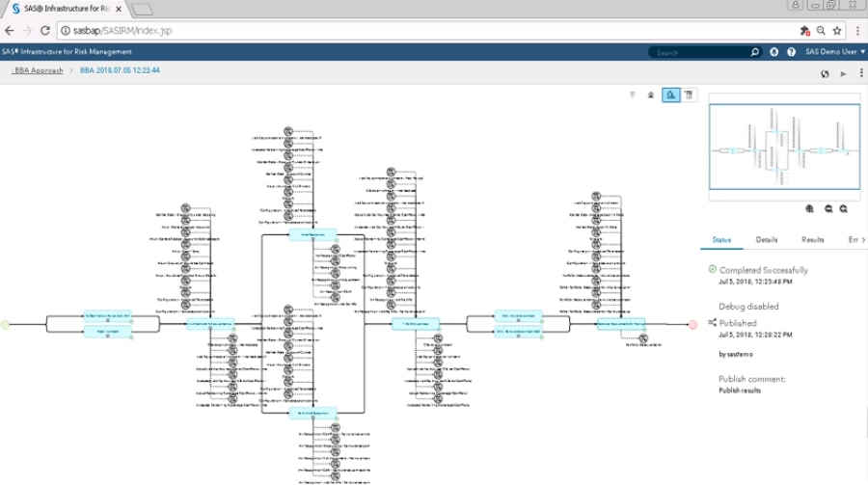Click the data object icon below the final task
This screenshot has height=485, width=868.
[643, 337]
